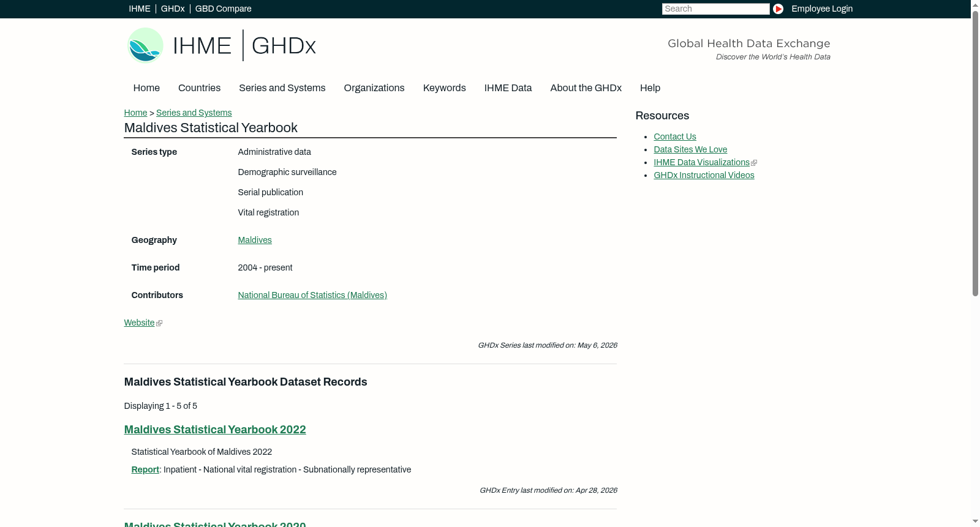Select IHME Data in navigation bar
The image size is (980, 527).
point(508,88)
